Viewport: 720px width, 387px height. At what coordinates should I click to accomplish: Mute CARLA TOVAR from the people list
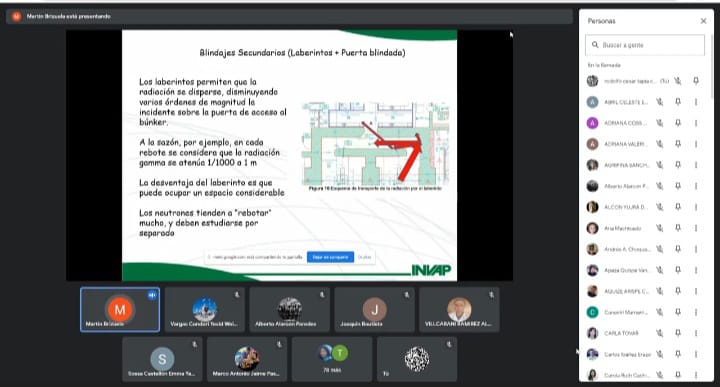click(659, 333)
